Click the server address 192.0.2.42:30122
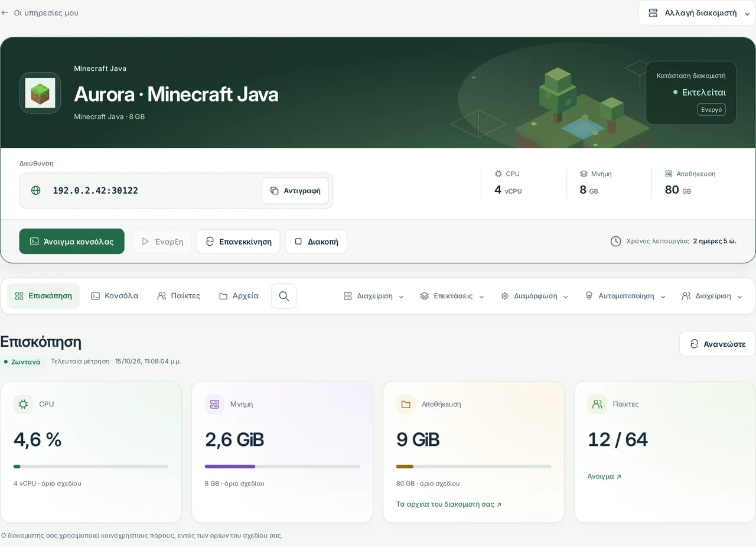756x547 pixels. click(96, 190)
